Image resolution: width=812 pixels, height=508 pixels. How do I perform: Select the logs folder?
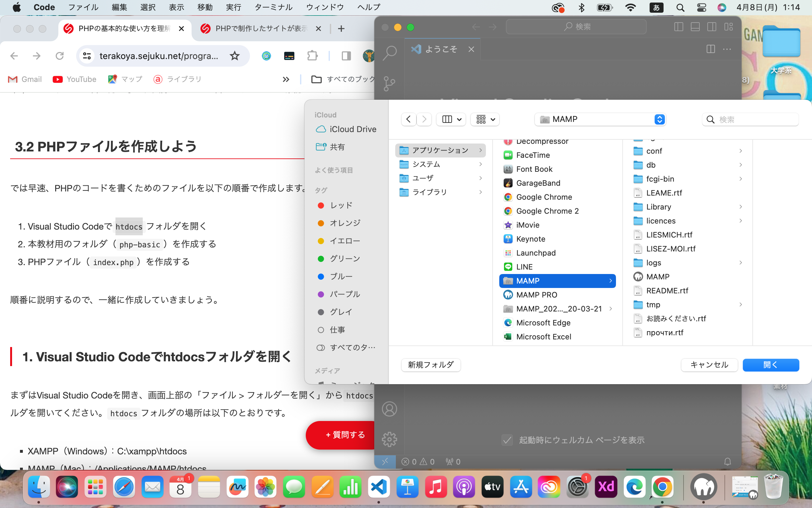688,263
